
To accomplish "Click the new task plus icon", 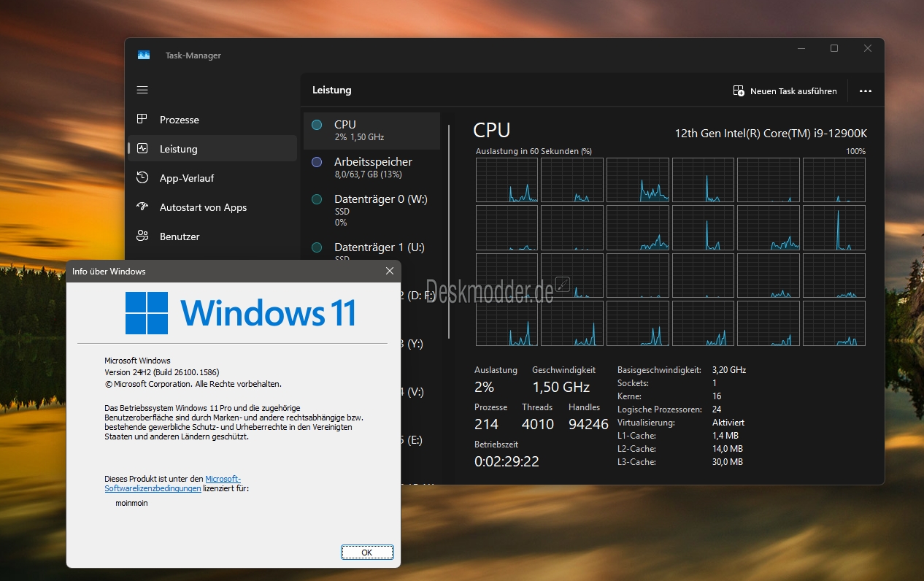I will pyautogui.click(x=739, y=91).
